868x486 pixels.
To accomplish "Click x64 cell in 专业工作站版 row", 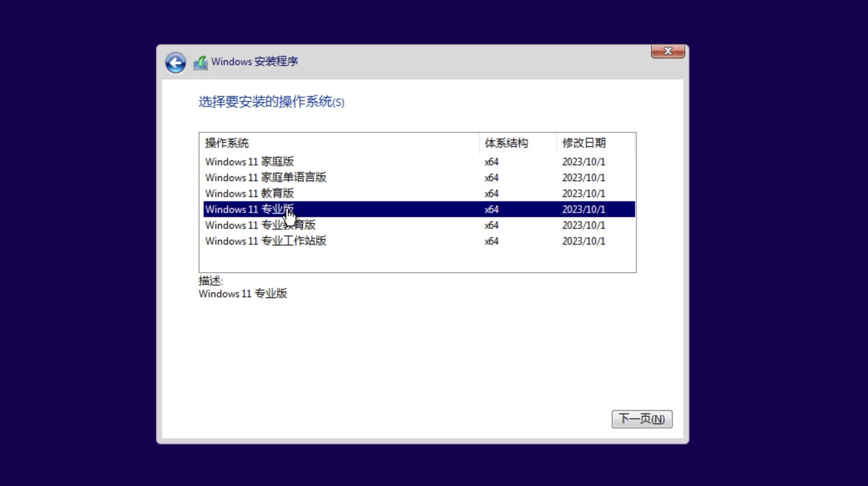I will coord(492,241).
